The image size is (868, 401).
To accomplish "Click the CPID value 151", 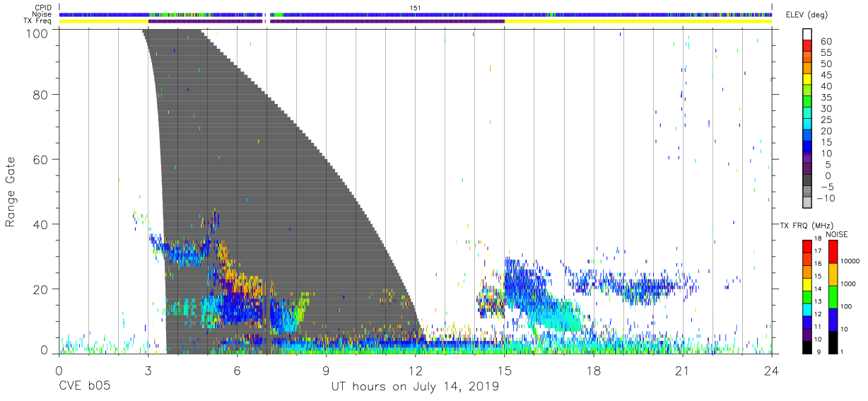I will point(415,7).
